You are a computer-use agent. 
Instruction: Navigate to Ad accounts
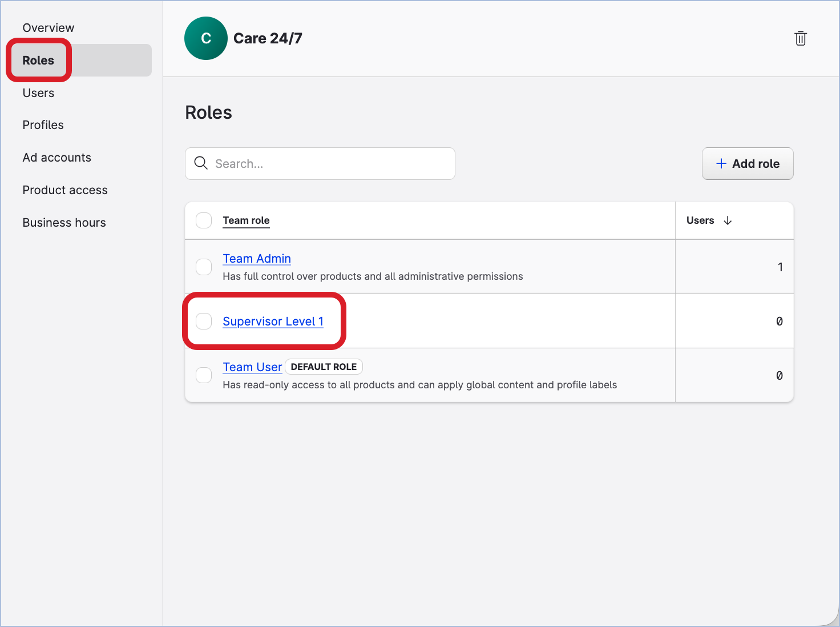pos(56,158)
